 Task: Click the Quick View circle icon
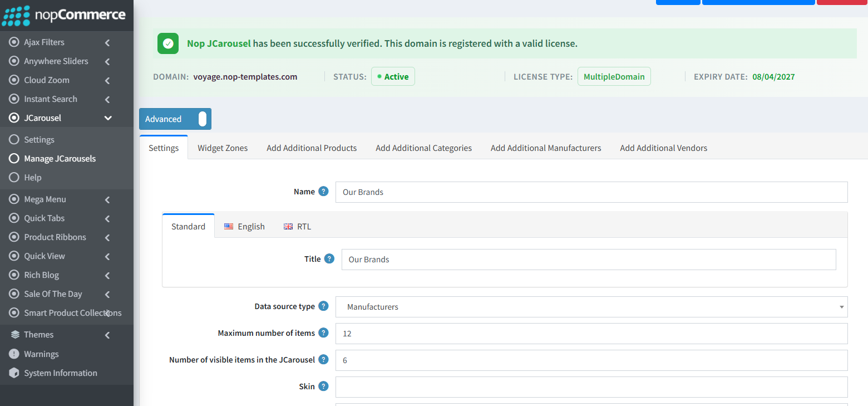[x=14, y=256]
